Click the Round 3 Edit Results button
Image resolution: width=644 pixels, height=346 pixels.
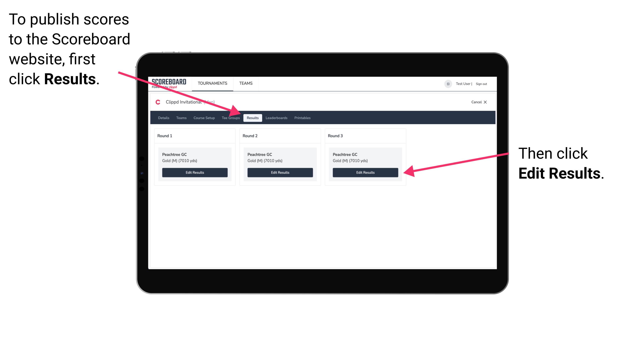coord(365,173)
